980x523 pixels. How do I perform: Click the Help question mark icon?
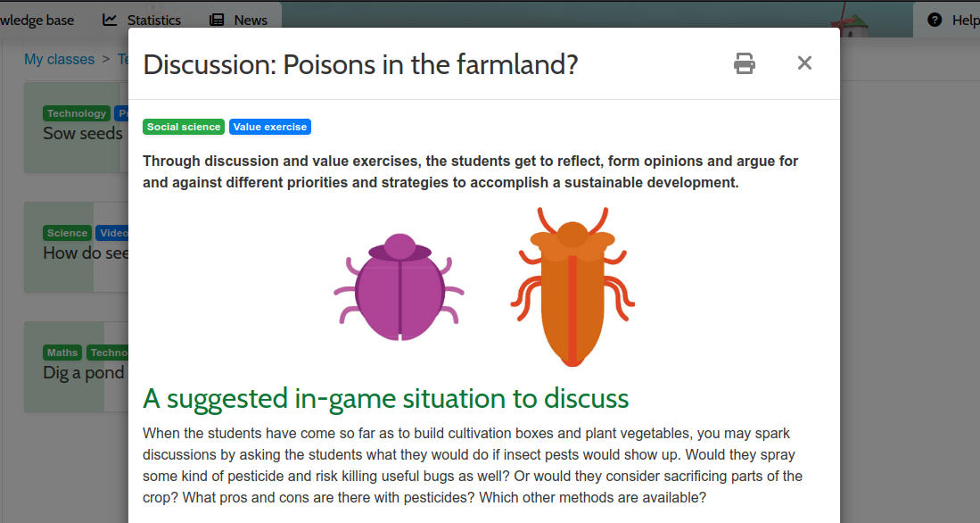[x=935, y=20]
